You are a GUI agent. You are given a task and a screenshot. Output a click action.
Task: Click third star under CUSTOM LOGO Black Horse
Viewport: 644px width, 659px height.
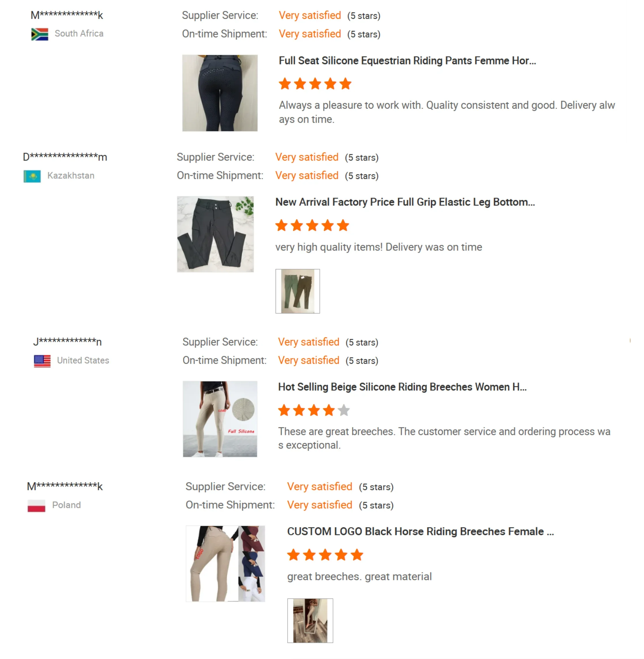(325, 555)
